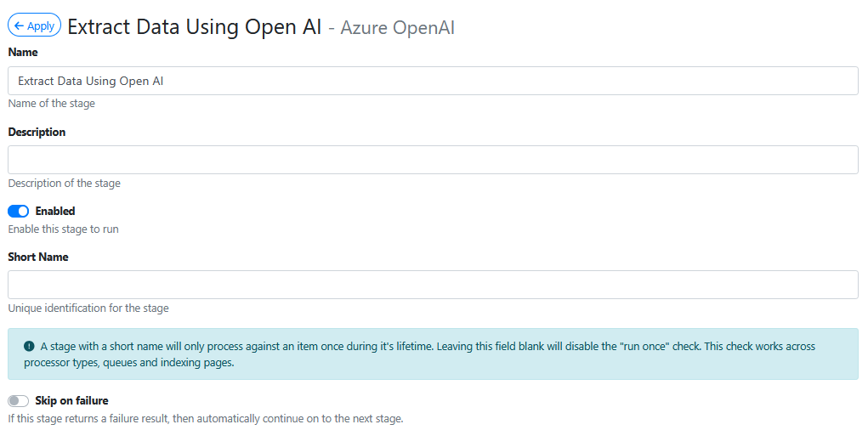This screenshot has width=868, height=430.
Task: Focus the Name input field
Action: (x=433, y=81)
